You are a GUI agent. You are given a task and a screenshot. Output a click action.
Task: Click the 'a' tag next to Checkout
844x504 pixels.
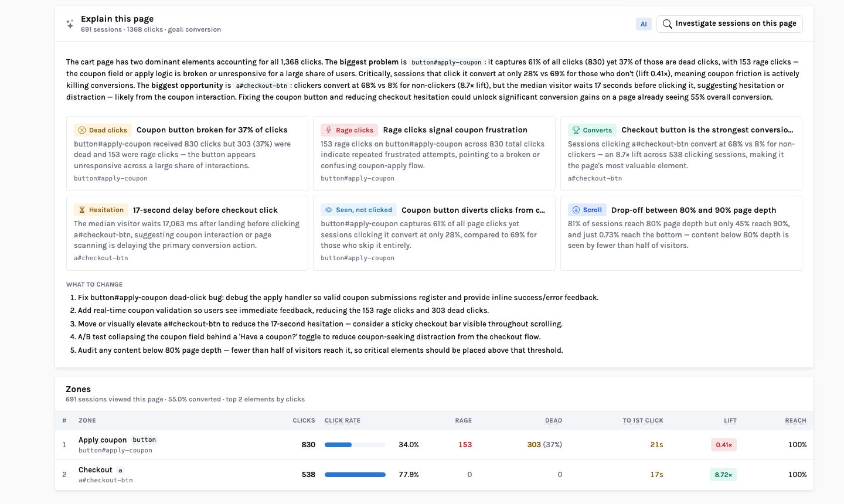click(121, 470)
